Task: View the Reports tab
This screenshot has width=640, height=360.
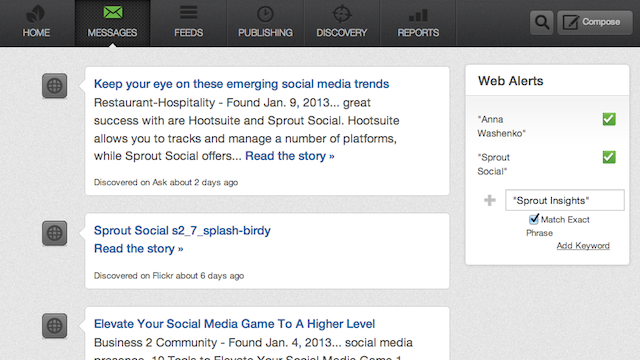Action: coord(418,23)
